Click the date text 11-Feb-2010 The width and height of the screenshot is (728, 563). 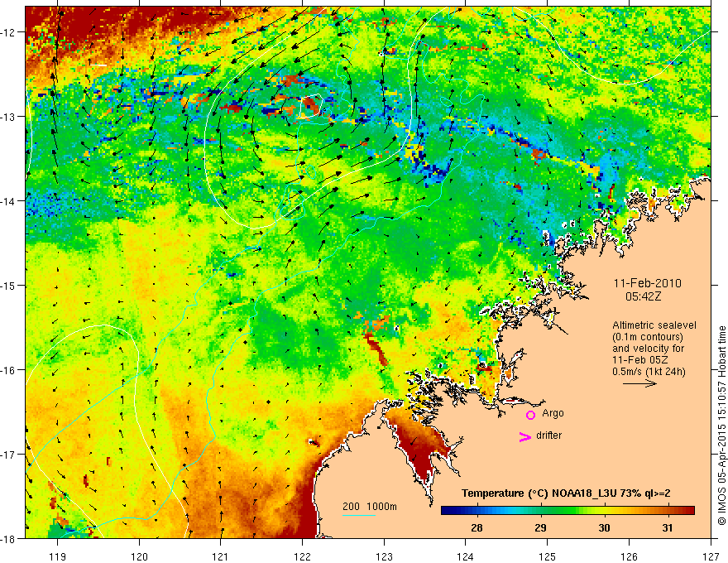point(647,283)
